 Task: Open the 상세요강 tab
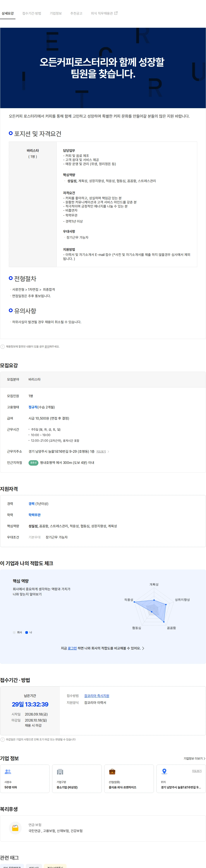(x=8, y=14)
